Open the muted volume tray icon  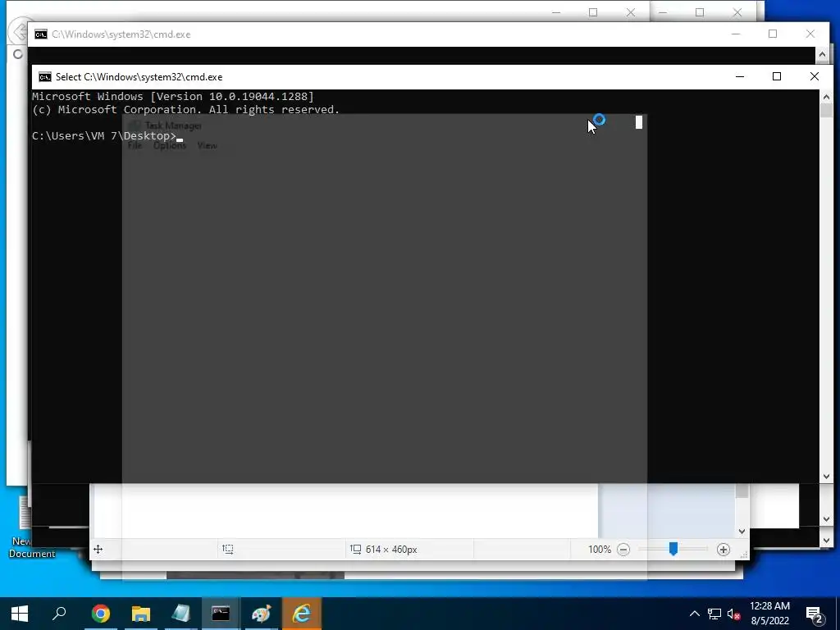pos(734,614)
